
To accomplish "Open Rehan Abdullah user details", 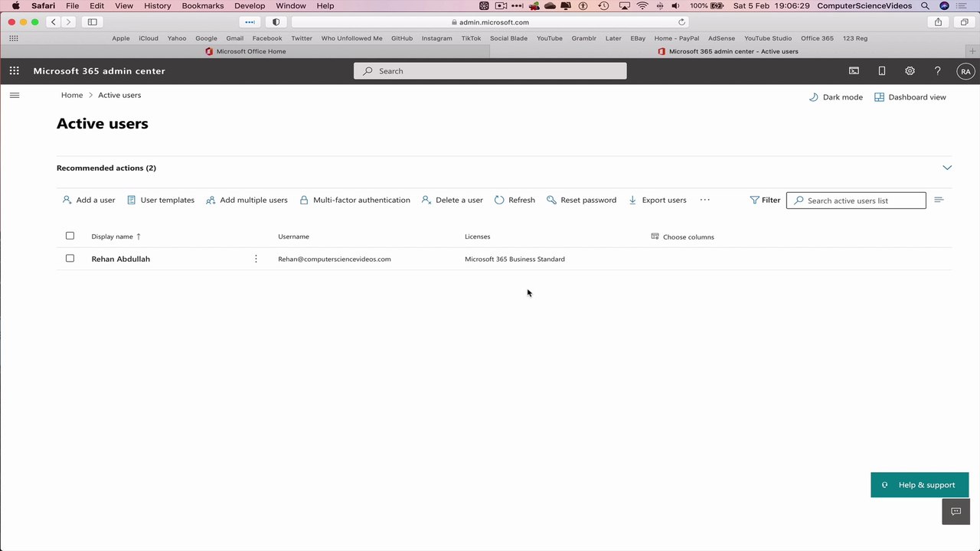I will pos(120,259).
